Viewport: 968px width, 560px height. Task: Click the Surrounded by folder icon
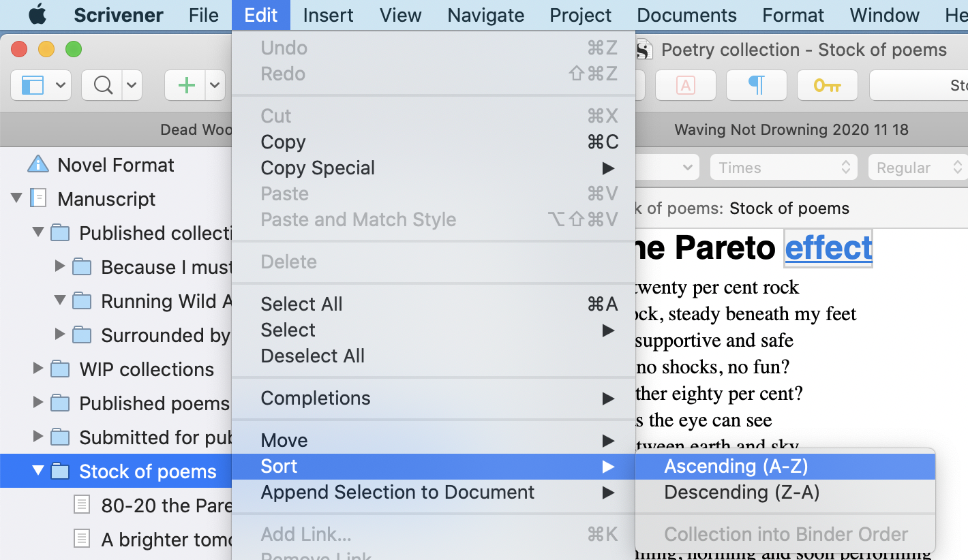(82, 335)
